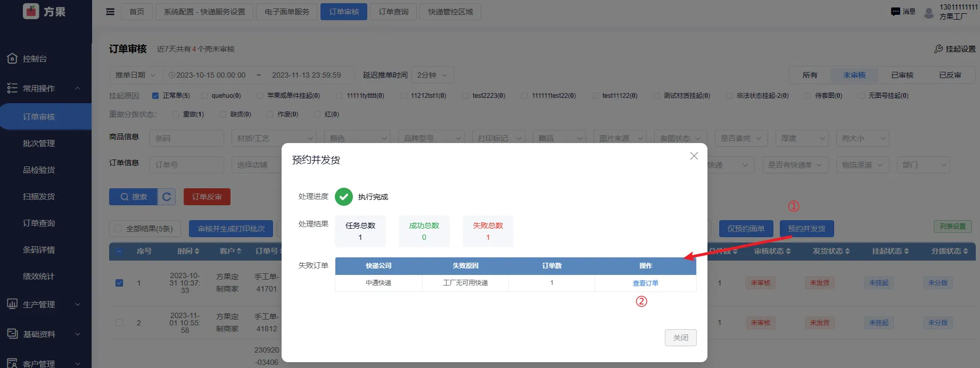Toggle the 正常单(5) checkbox
The height and width of the screenshot is (368, 980).
[155, 96]
